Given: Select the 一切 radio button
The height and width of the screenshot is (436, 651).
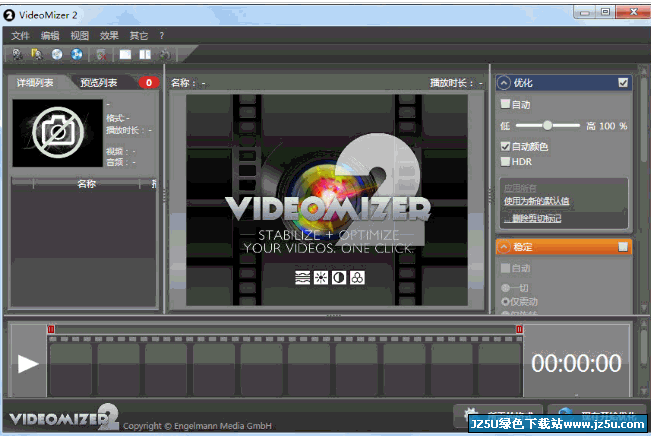Looking at the screenshot, I should [x=505, y=288].
